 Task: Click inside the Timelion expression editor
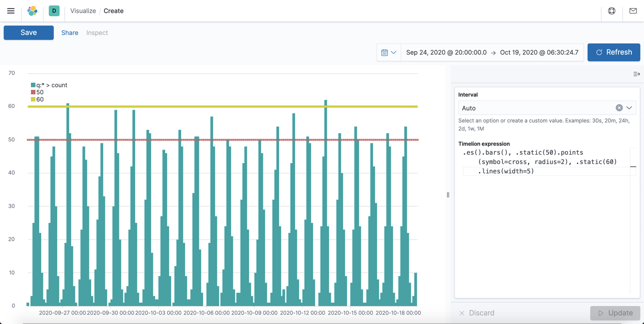537,162
